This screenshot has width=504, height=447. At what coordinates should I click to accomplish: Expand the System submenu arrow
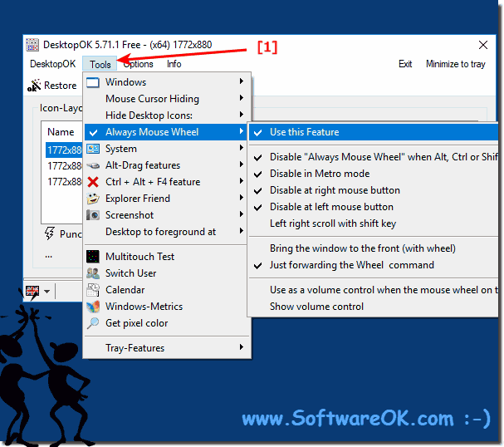[242, 148]
